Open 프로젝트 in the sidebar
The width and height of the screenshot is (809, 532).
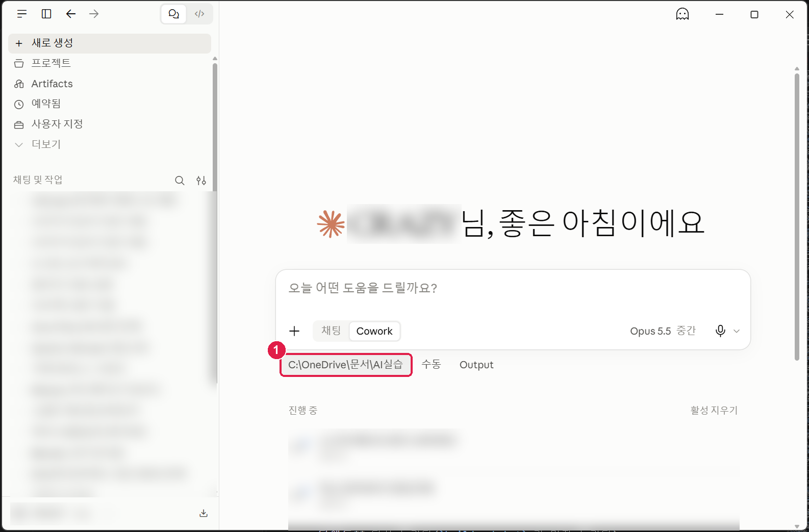110,63
